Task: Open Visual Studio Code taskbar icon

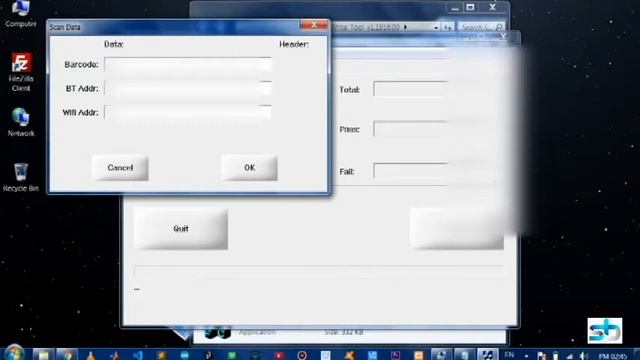Action: coord(138,355)
